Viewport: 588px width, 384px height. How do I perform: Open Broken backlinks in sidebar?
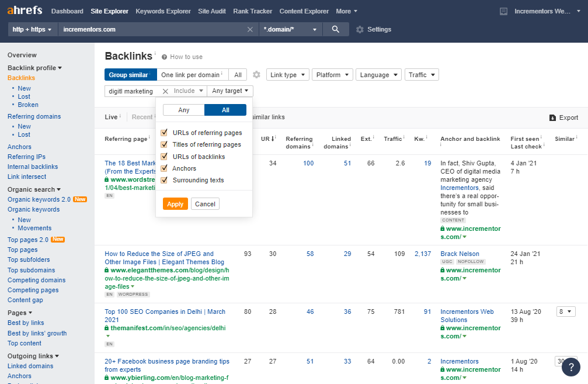pyautogui.click(x=28, y=105)
